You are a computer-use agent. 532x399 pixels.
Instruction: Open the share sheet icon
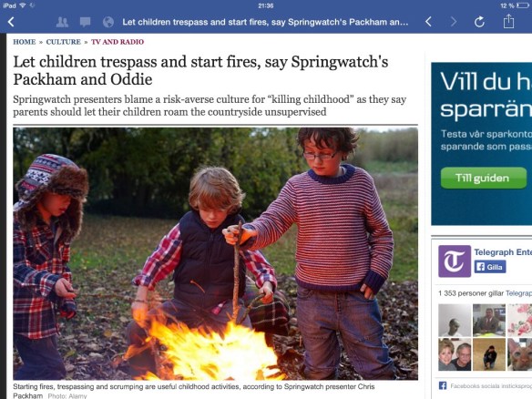tap(508, 21)
